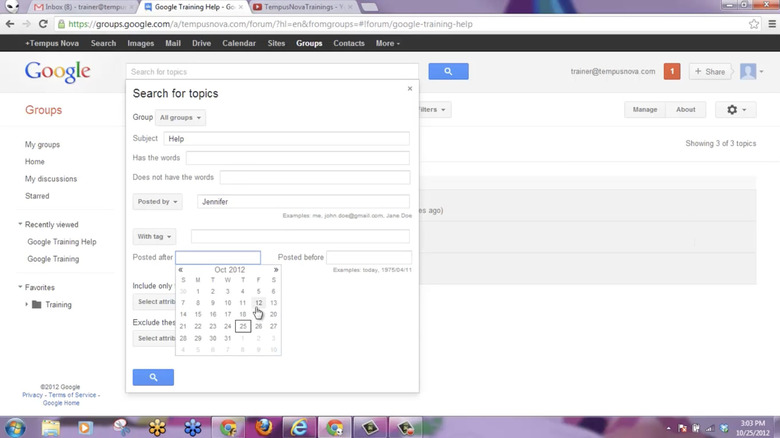This screenshot has height=438, width=780.
Task: Select October 25 in the calendar
Action: [x=243, y=327]
